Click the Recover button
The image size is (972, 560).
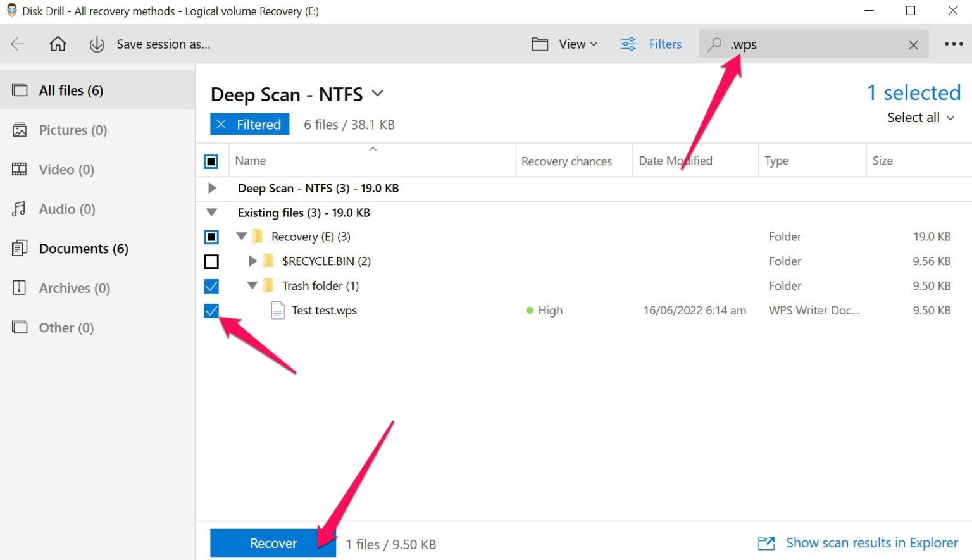(x=273, y=543)
